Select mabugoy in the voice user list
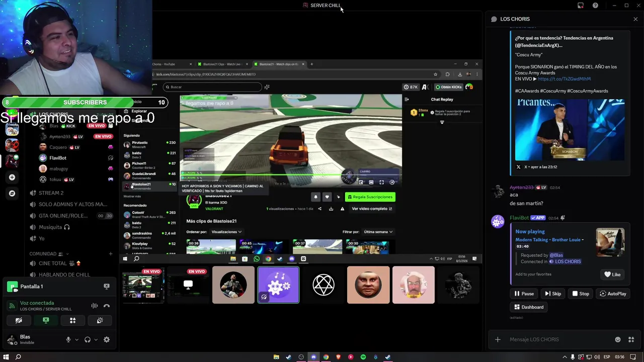The image size is (644, 362). [x=75, y=169]
